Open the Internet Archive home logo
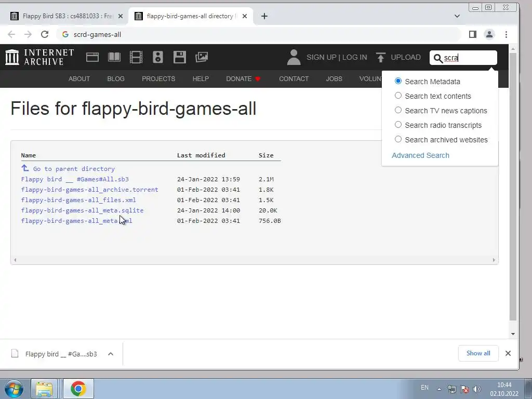Screen dimensions: 532x399 [x=39, y=57]
